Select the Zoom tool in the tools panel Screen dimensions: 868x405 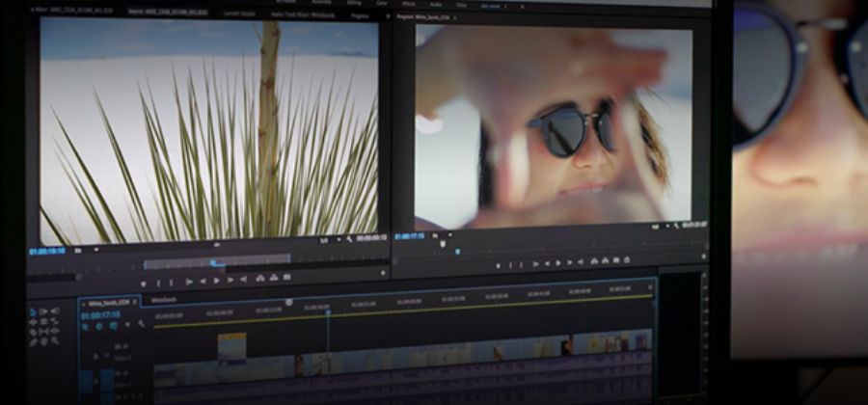(x=53, y=338)
